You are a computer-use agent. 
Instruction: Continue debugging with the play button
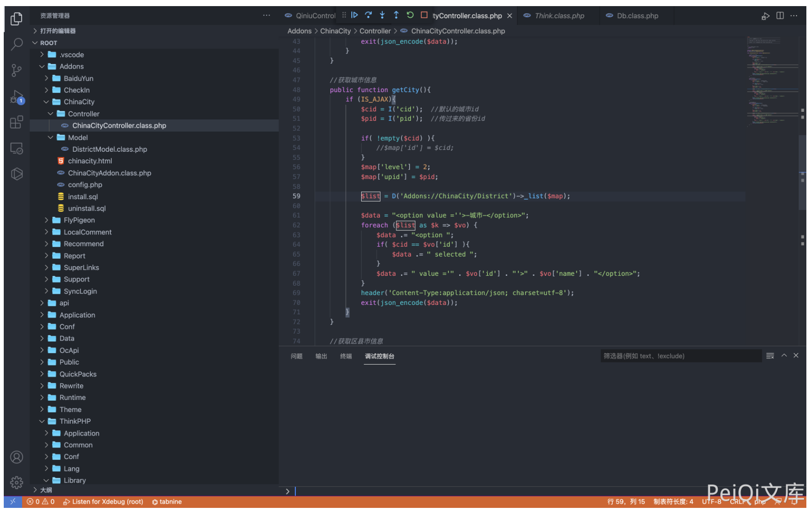[355, 15]
